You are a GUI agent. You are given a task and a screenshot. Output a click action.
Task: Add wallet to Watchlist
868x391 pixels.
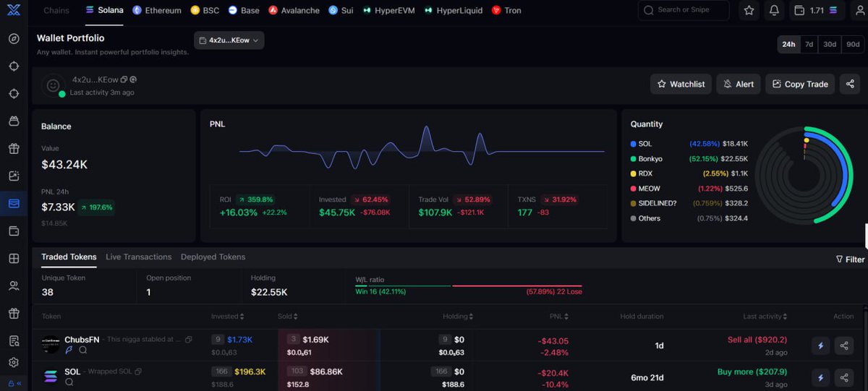[681, 84]
